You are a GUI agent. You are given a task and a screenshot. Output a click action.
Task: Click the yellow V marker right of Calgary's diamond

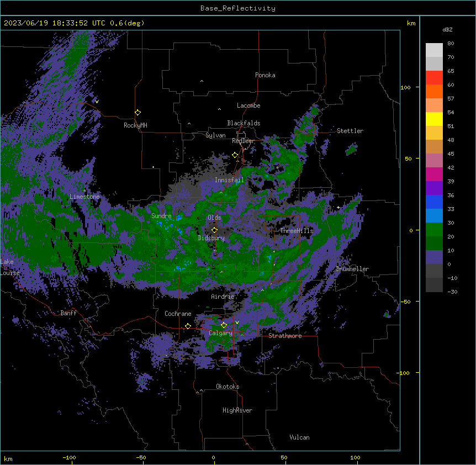(x=237, y=323)
